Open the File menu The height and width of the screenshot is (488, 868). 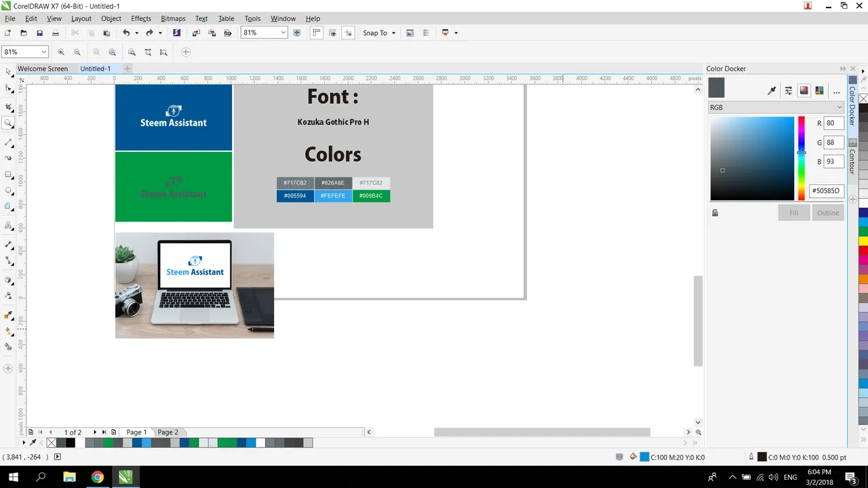coord(9,18)
